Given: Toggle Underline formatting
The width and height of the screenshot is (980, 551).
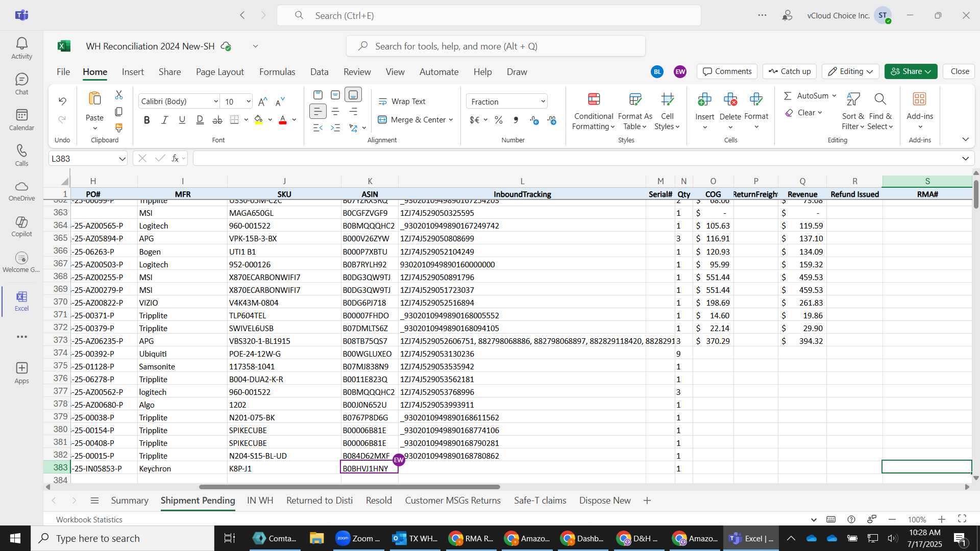Looking at the screenshot, I should click(182, 120).
